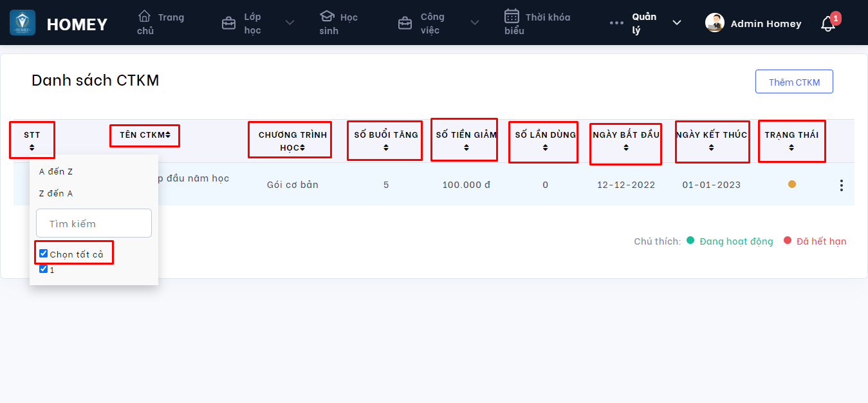
Task: Open the notification bell
Action: (827, 24)
